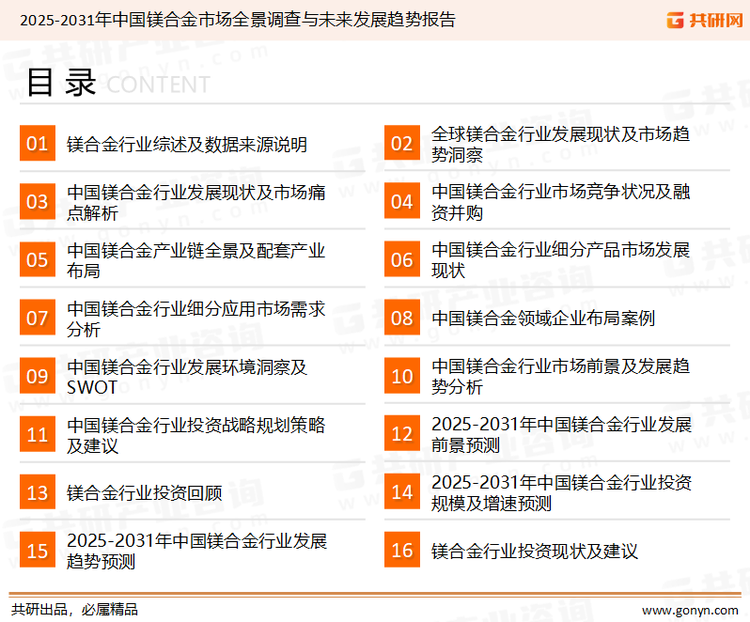Viewport: 750px width, 622px height.
Task: Open chapter 镁合金行业投资回顾
Action: click(144, 493)
